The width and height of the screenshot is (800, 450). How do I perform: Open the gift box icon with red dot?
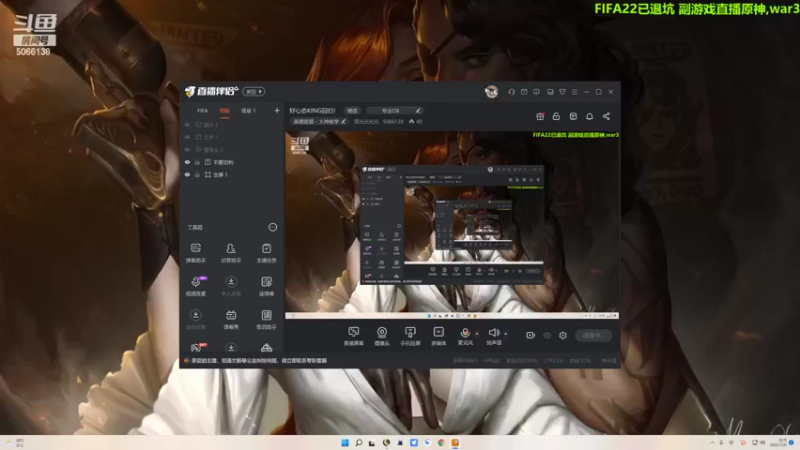pos(540,116)
